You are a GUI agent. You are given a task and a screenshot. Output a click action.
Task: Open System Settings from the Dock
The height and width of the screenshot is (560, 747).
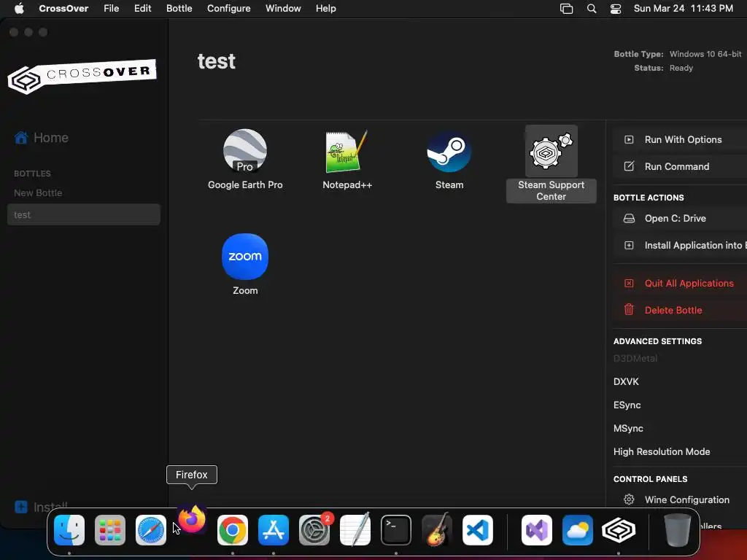point(314,530)
